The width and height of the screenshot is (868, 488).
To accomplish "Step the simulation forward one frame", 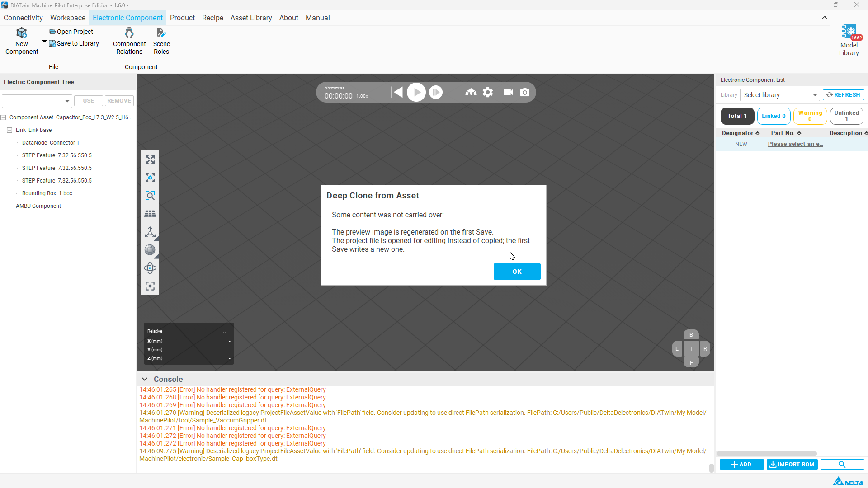I will tap(436, 92).
